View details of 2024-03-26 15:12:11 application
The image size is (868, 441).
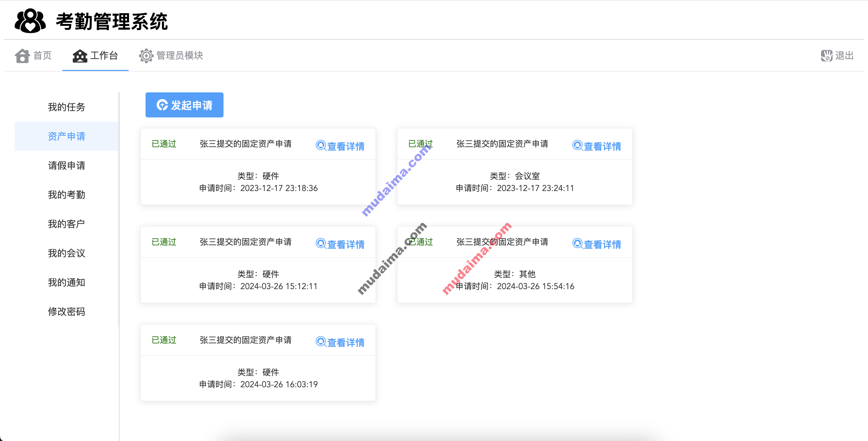click(x=340, y=244)
